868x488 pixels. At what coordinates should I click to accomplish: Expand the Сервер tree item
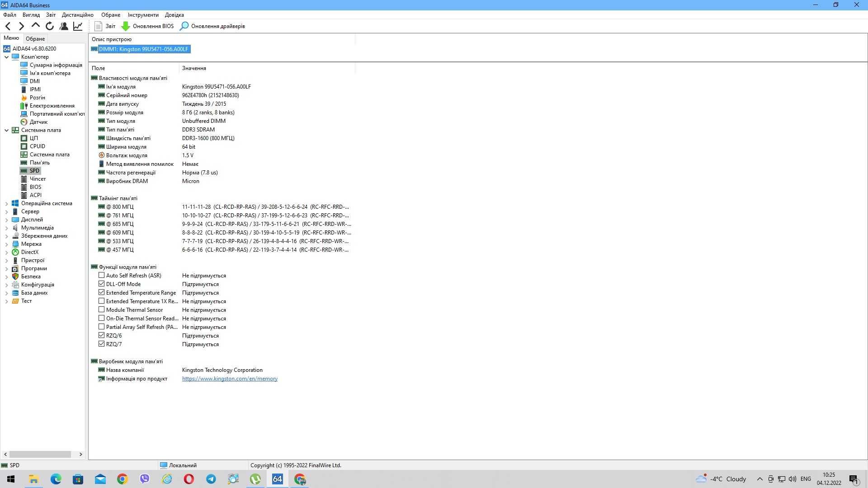pyautogui.click(x=6, y=211)
